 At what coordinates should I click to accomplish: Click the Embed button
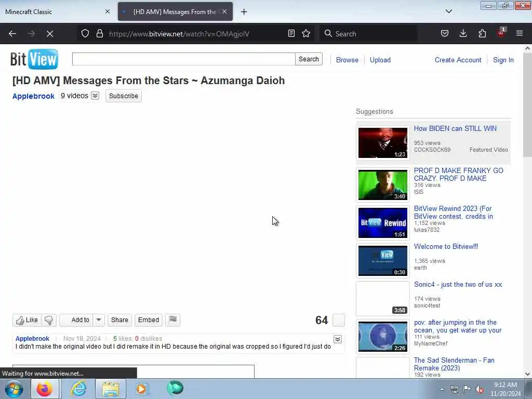click(148, 320)
